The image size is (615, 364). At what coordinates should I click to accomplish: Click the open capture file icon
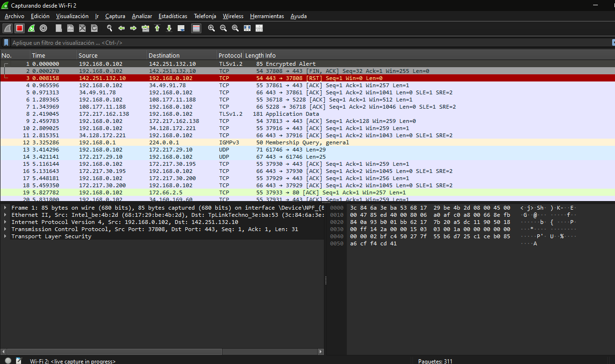[x=59, y=28]
